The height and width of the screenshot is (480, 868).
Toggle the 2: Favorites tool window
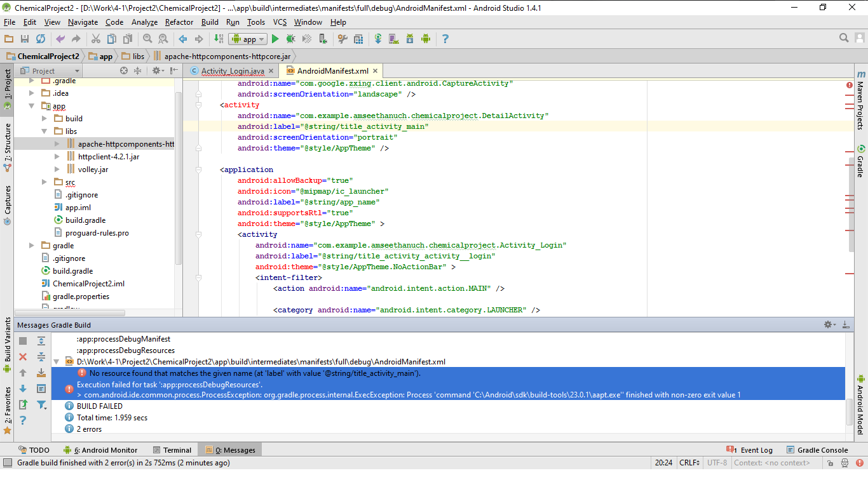pos(7,410)
